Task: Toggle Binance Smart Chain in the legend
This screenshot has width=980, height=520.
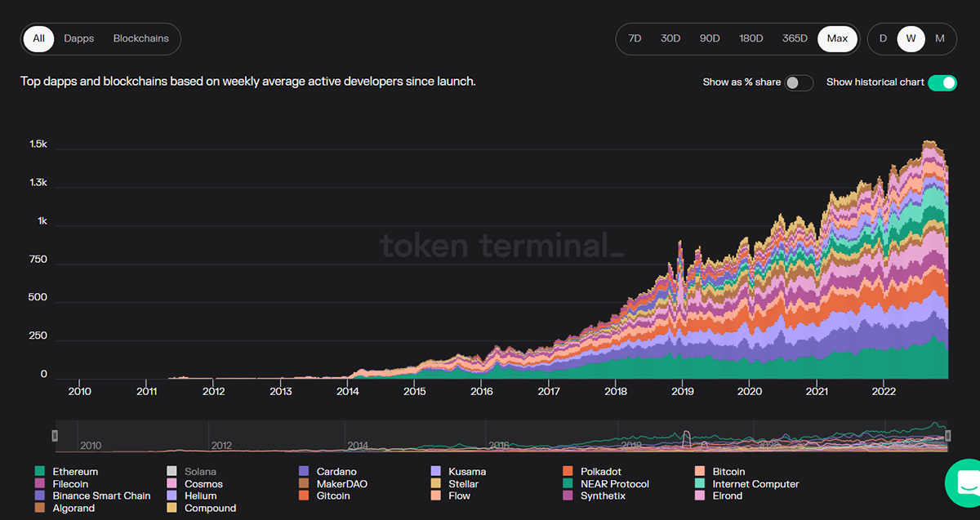Action: pyautogui.click(x=92, y=496)
